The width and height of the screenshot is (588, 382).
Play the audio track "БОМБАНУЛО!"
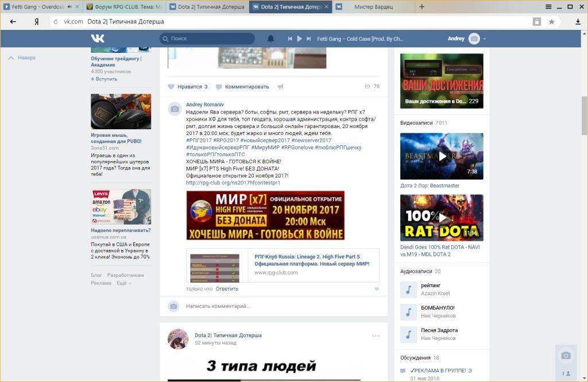click(408, 312)
